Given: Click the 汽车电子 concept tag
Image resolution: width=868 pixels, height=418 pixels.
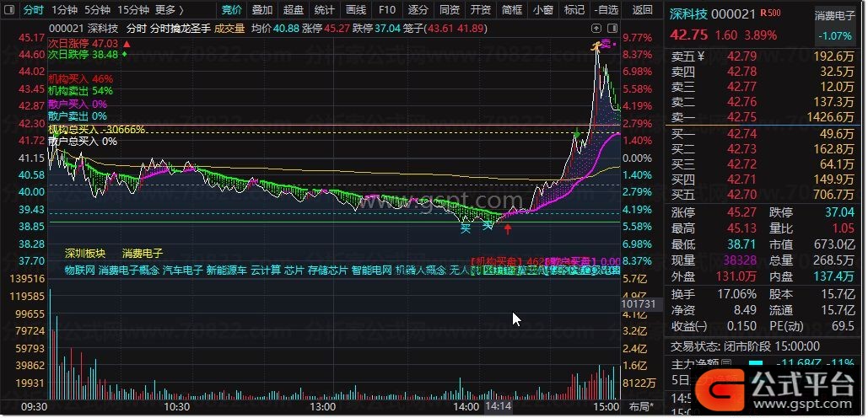Looking at the screenshot, I should (x=183, y=271).
